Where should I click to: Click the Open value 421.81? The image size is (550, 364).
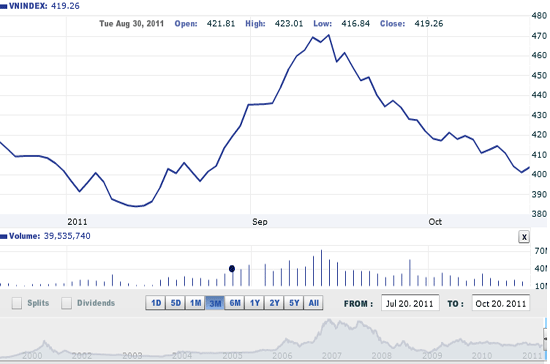221,23
